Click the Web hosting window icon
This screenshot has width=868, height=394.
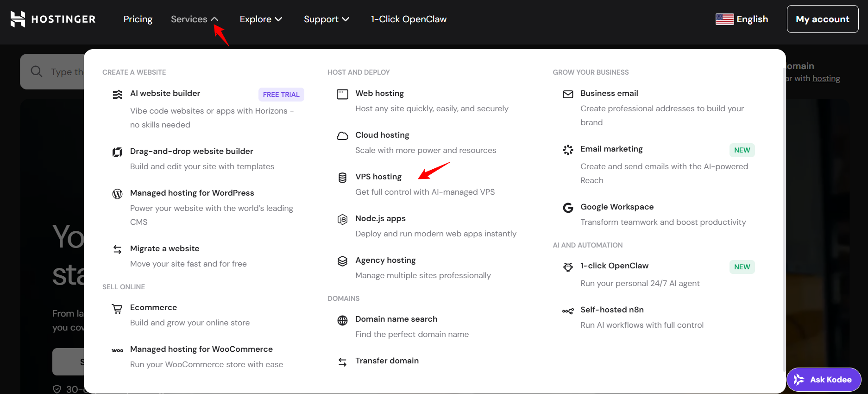click(x=342, y=95)
